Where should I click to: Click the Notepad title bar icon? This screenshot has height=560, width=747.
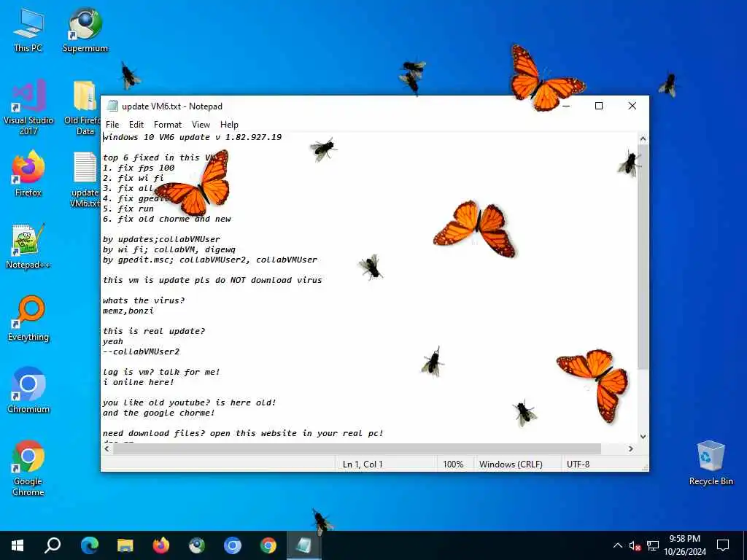click(112, 106)
